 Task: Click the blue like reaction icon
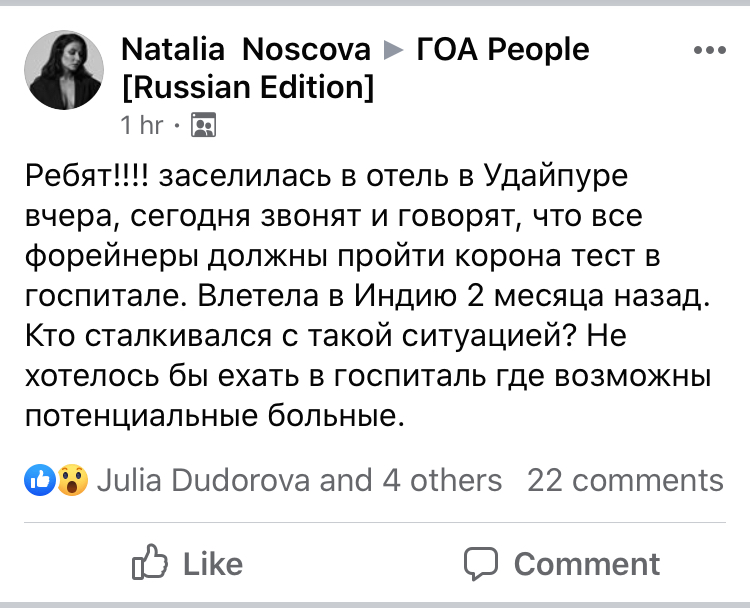[39, 480]
